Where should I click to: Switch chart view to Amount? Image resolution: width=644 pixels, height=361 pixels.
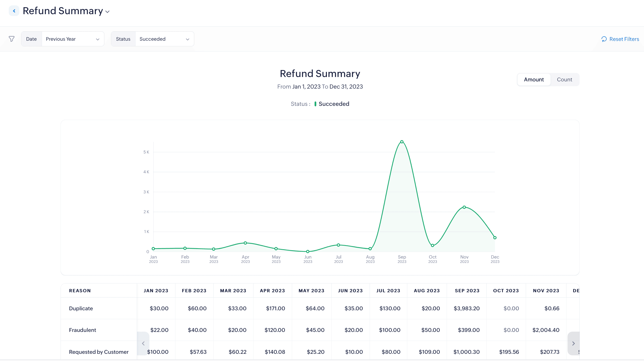(534, 80)
